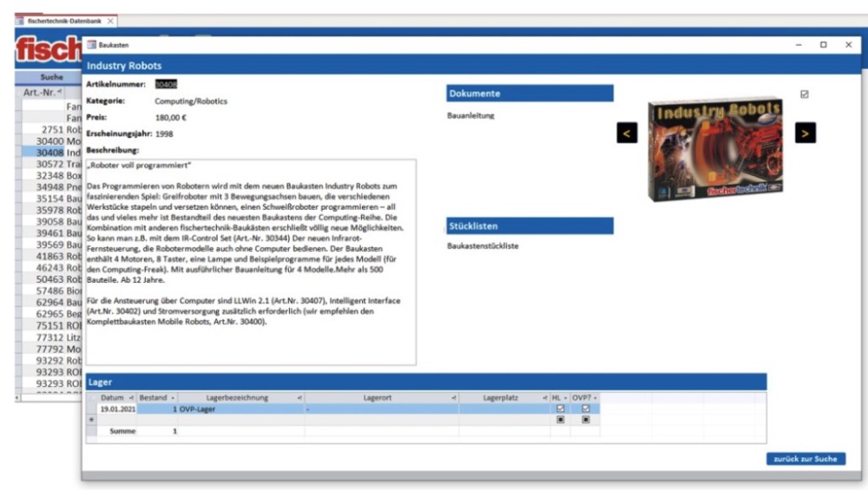Select row 62965 in the background list
Image resolution: width=868 pixels, height=491 pixels.
pos(51,314)
